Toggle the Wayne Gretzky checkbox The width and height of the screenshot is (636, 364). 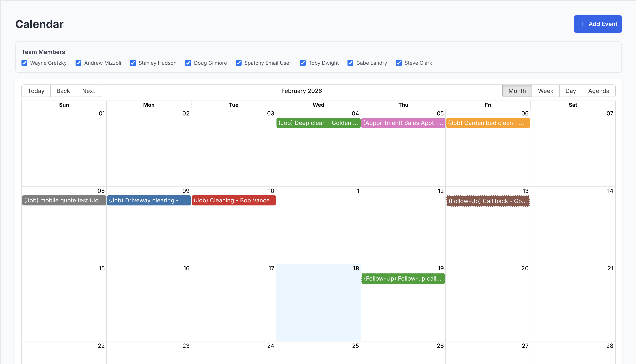point(24,63)
